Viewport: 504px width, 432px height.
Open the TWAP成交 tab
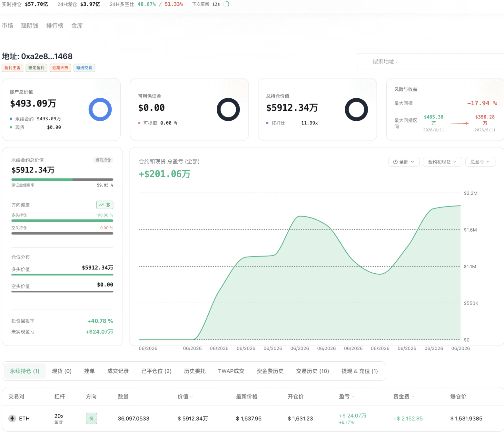click(x=231, y=371)
